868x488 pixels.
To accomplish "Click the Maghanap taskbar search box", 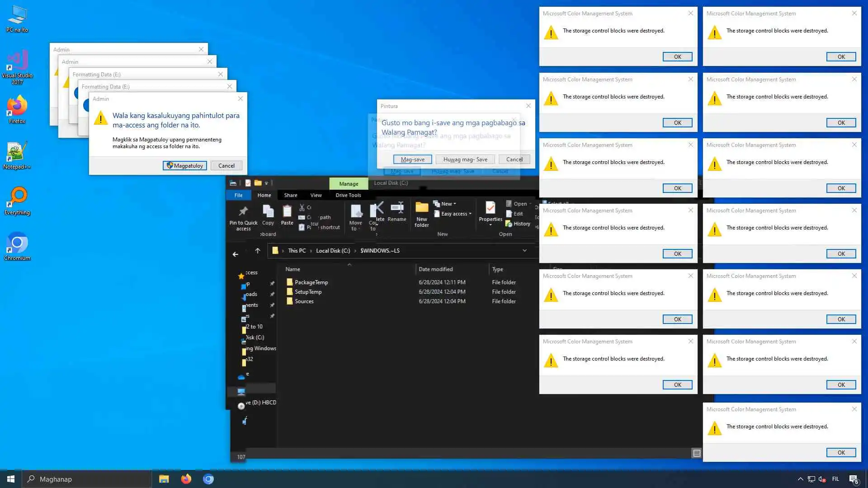I will click(x=87, y=479).
